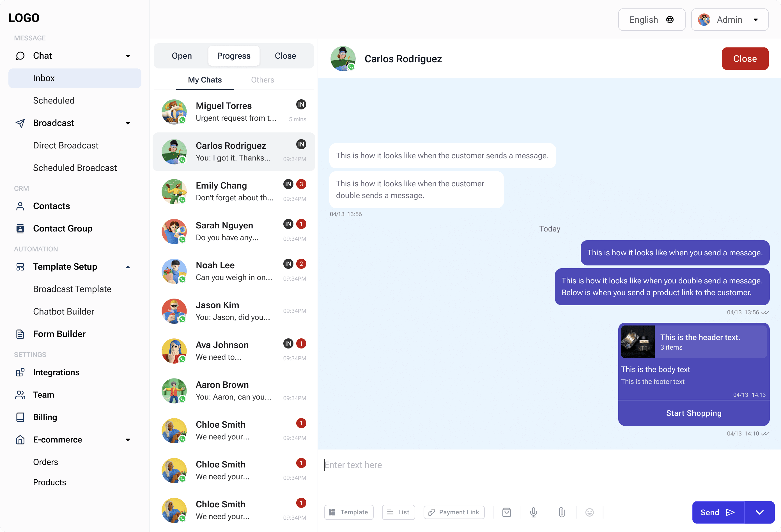The width and height of the screenshot is (781, 532).
Task: Go to Scheduled Broadcast
Action: tap(75, 168)
